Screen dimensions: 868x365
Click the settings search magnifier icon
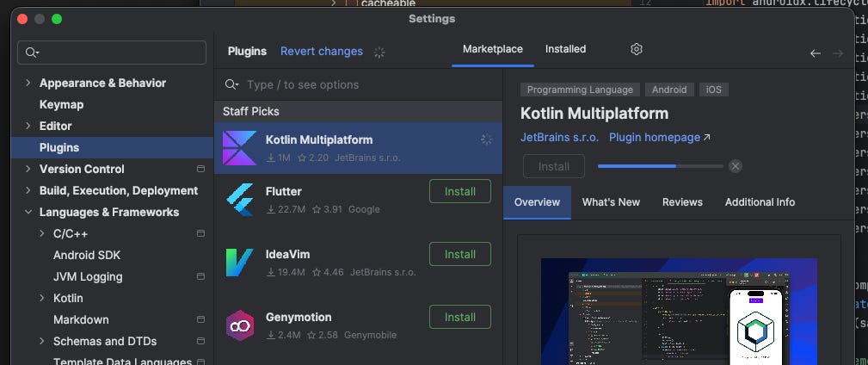click(32, 53)
